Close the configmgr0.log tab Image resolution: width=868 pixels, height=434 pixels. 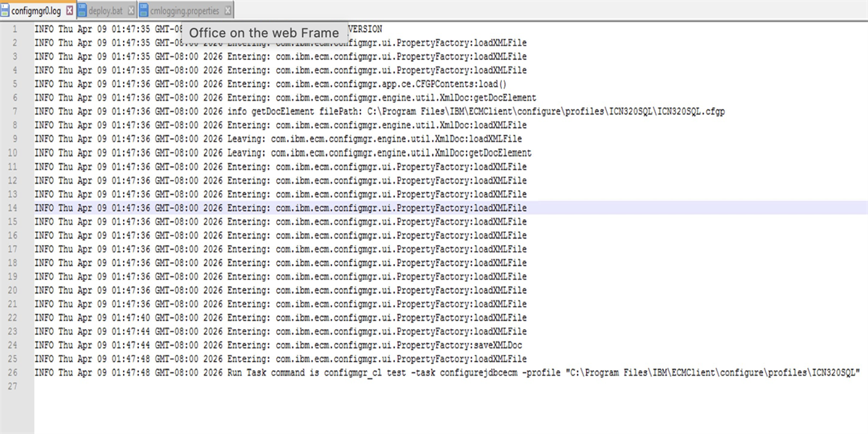coord(69,11)
